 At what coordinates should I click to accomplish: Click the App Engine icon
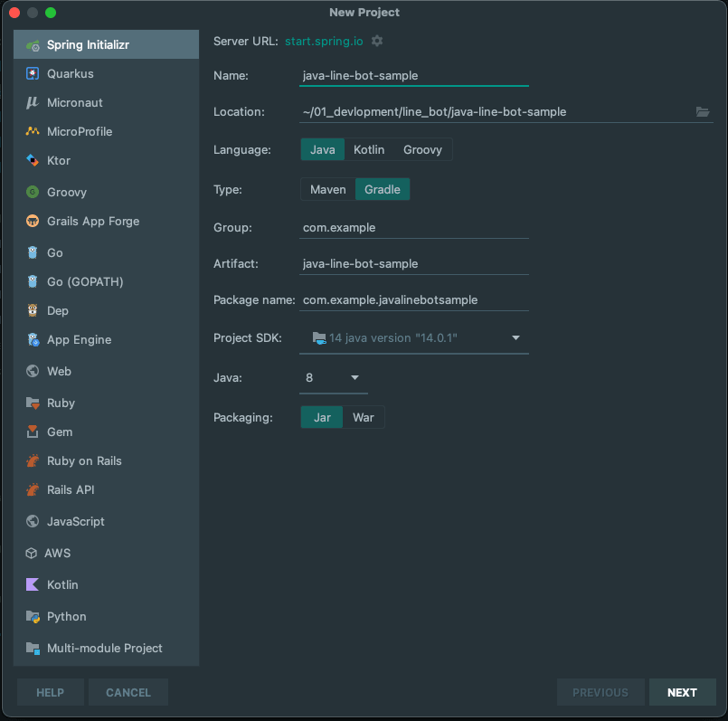(x=33, y=339)
